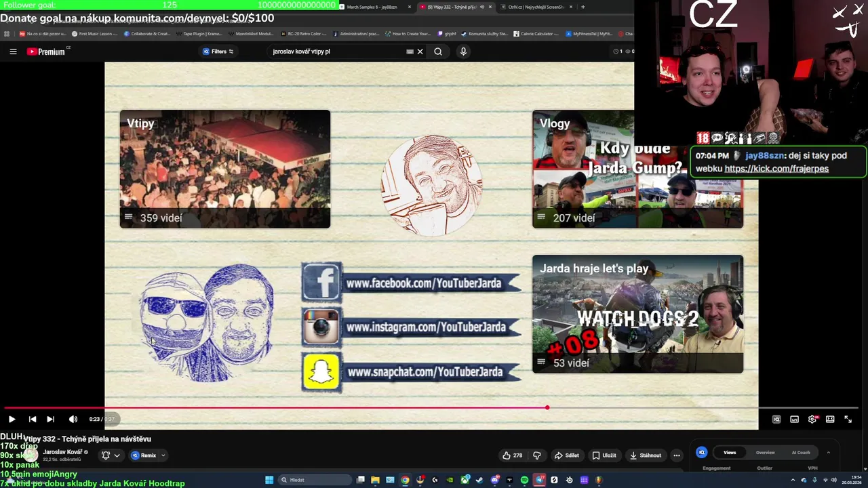
Task: Start voice search with microphone
Action: click(463, 52)
